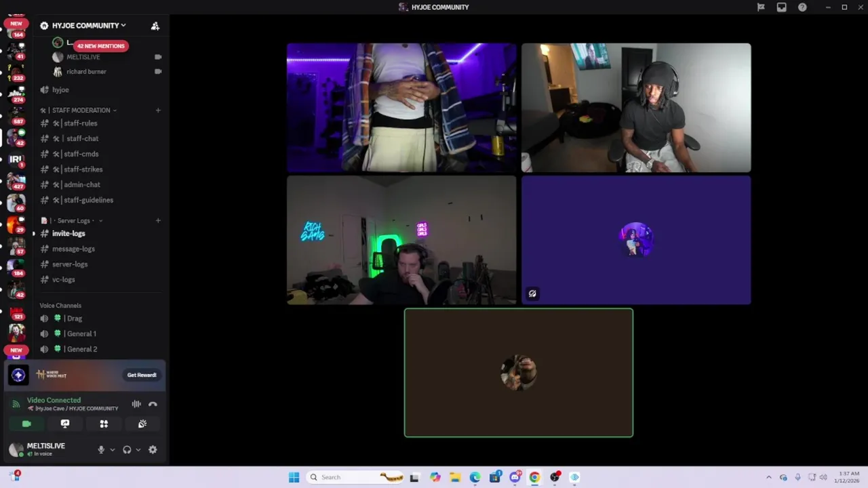
Task: Open the create invite people icon
Action: [155, 26]
